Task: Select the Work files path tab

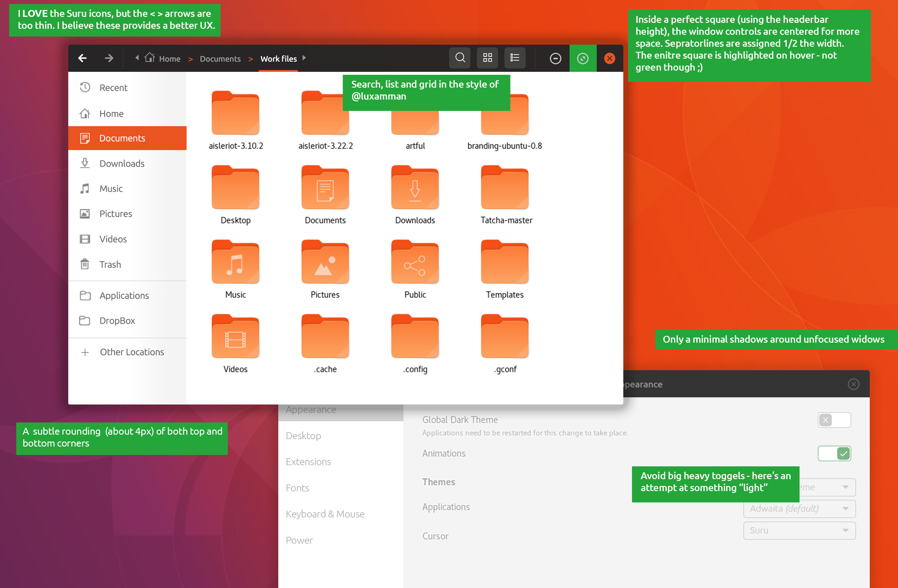Action: click(278, 59)
